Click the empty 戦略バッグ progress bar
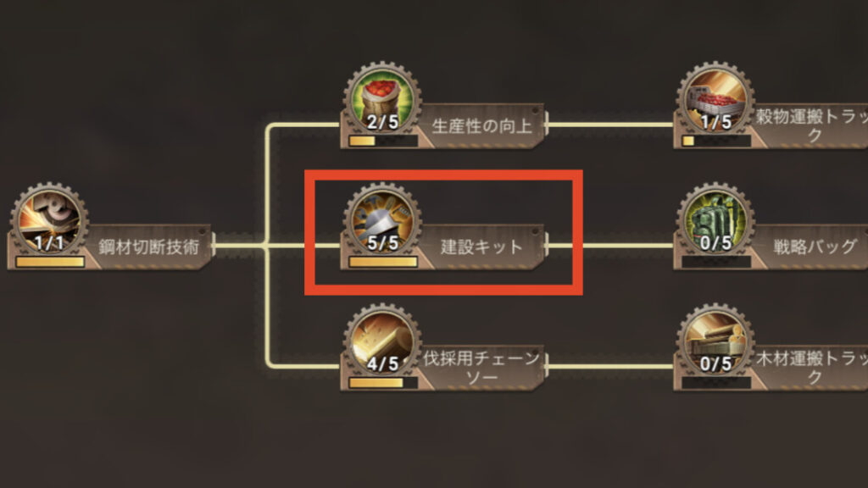This screenshot has height=488, width=868. 716,262
